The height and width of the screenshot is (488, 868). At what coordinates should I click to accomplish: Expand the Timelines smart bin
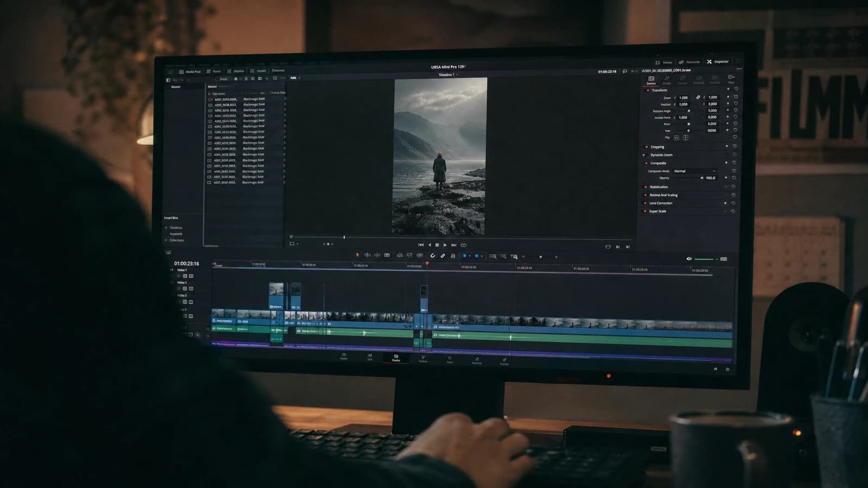[166, 228]
